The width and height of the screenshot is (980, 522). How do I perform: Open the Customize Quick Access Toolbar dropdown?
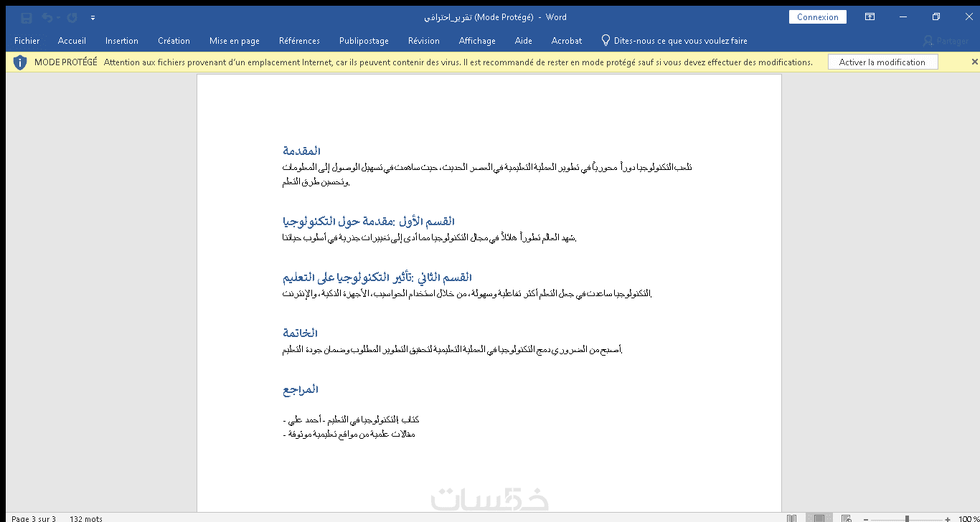click(93, 18)
